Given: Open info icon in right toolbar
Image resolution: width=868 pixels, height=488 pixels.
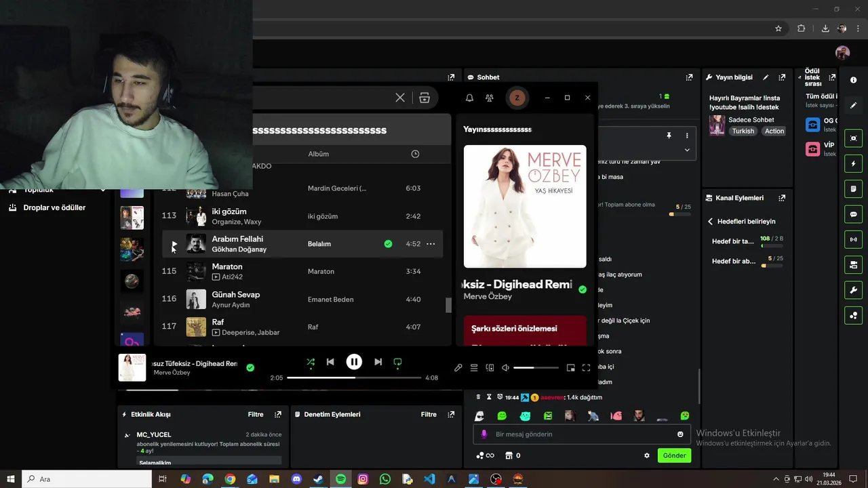Looking at the screenshot, I should [854, 80].
